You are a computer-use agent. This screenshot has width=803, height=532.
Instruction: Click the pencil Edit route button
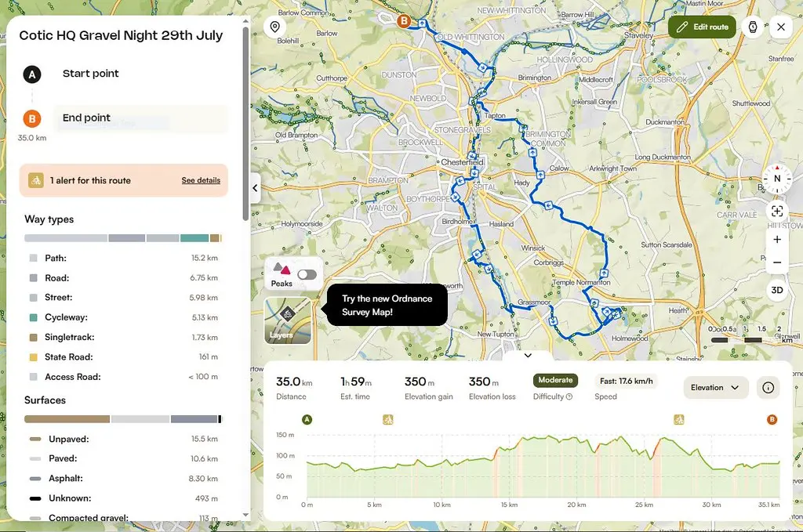click(702, 27)
